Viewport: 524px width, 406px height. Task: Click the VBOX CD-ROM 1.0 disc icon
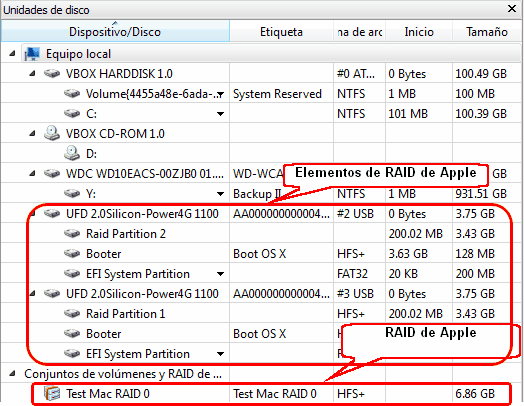(x=52, y=133)
